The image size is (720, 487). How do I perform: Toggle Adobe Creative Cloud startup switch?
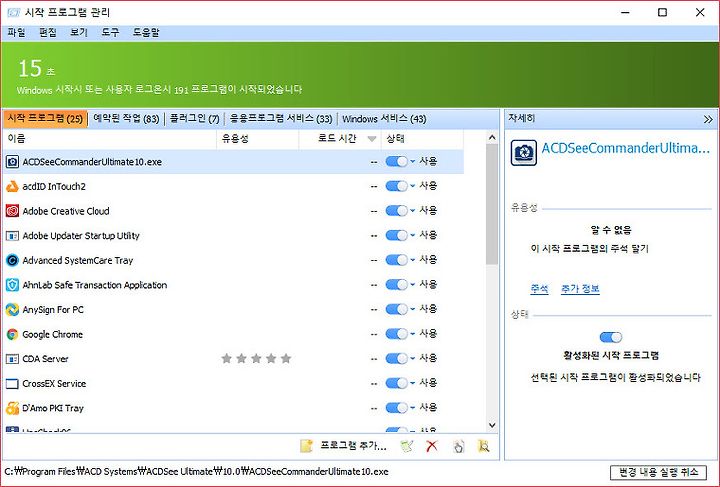397,211
